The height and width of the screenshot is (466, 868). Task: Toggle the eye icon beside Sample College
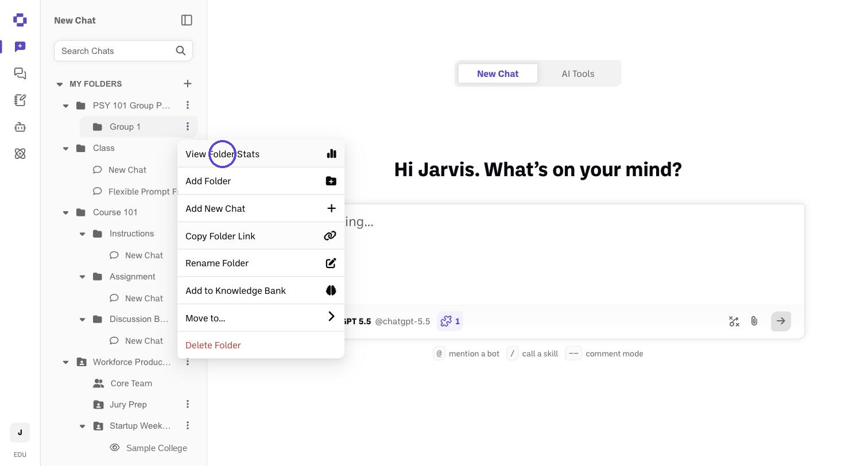coord(115,448)
